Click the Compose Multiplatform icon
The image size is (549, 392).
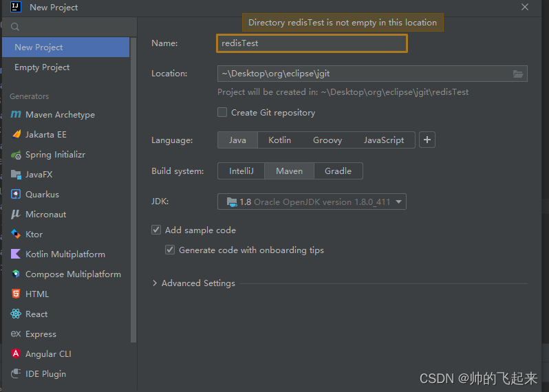pos(16,274)
